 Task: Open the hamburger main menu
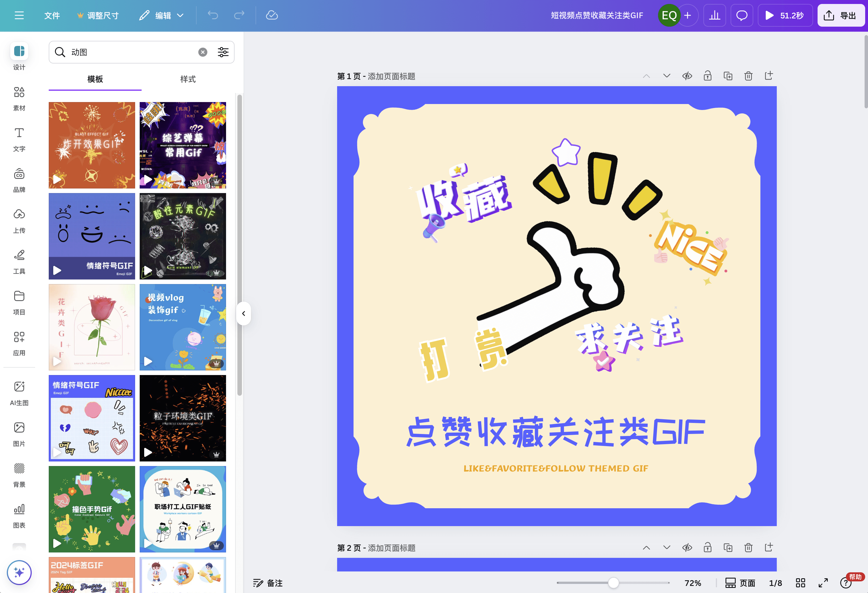(x=19, y=15)
